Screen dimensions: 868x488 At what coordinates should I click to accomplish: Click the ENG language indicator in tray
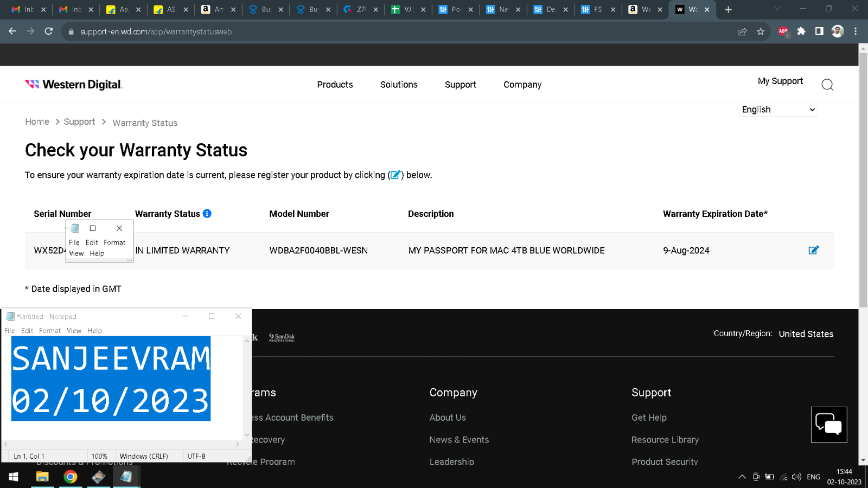tap(813, 477)
